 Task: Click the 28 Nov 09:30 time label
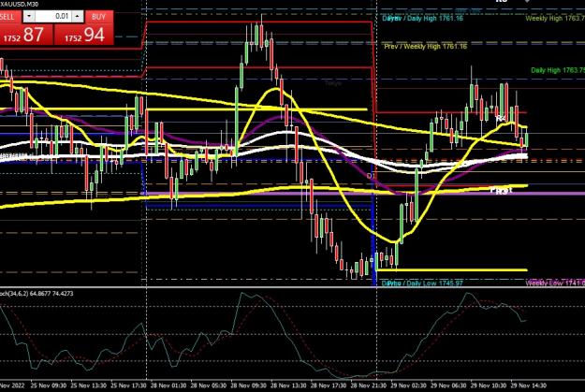248,385
